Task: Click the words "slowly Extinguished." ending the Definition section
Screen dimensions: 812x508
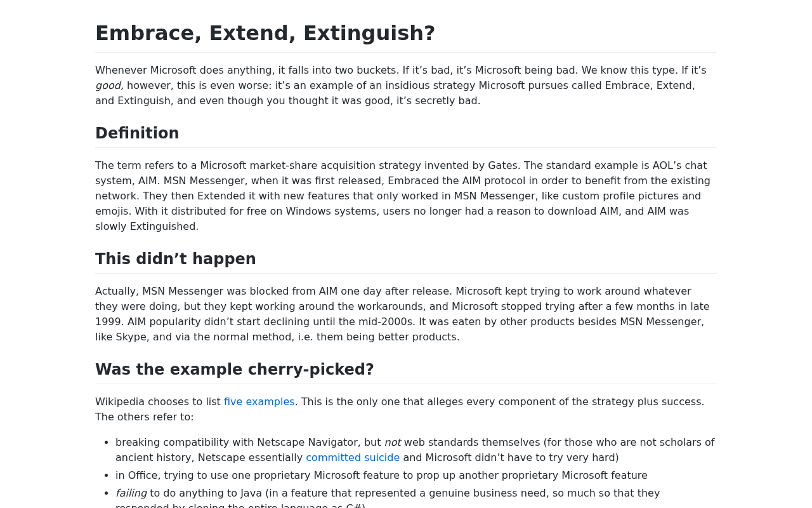Action: point(147,227)
